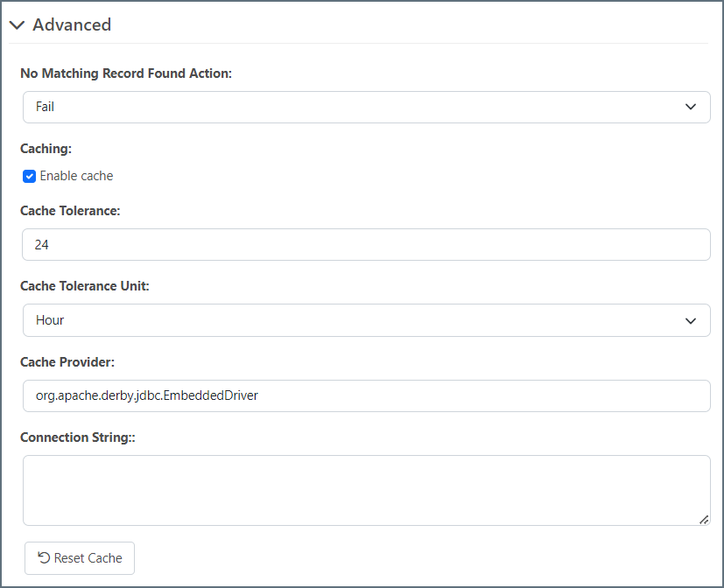This screenshot has width=724, height=588.
Task: Click the Cache Provider label
Action: [67, 361]
